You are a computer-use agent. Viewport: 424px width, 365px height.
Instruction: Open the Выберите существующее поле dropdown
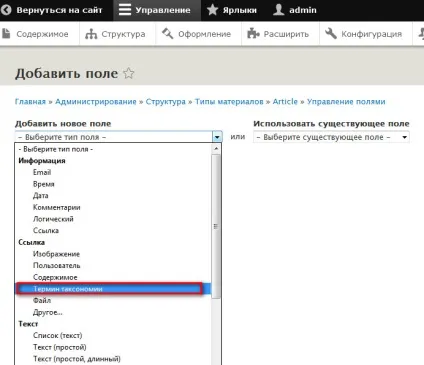point(331,137)
